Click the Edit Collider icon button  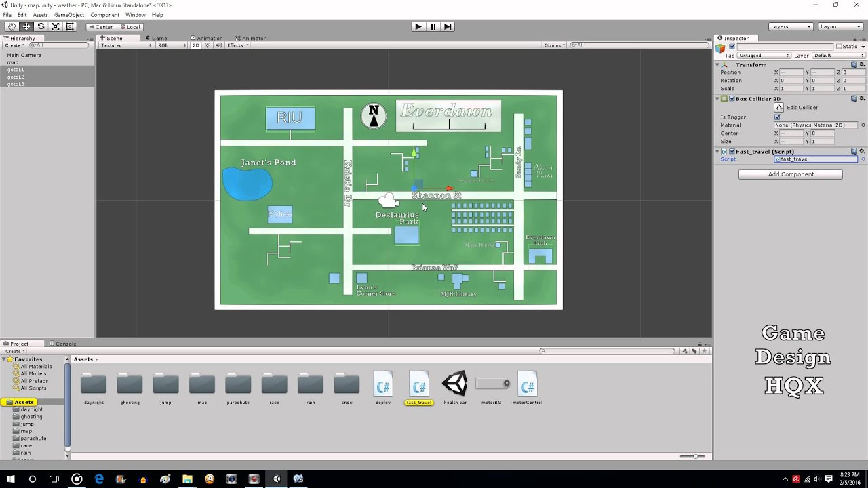coord(780,107)
